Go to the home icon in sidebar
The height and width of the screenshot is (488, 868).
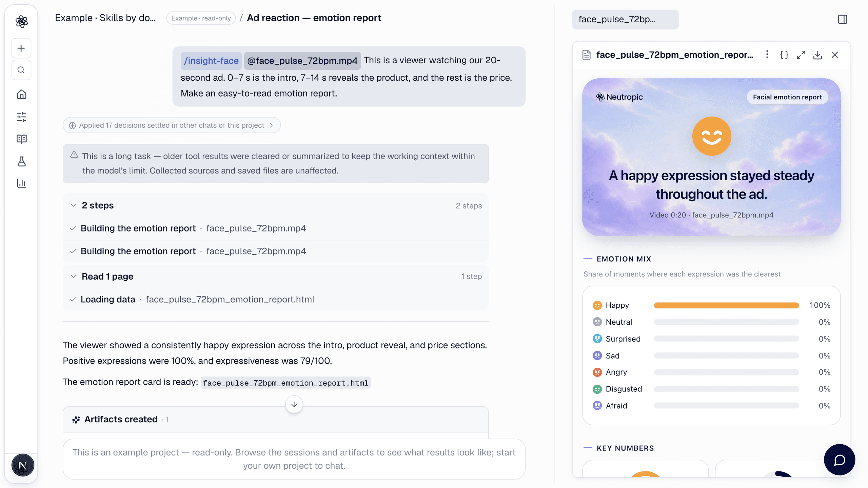22,94
